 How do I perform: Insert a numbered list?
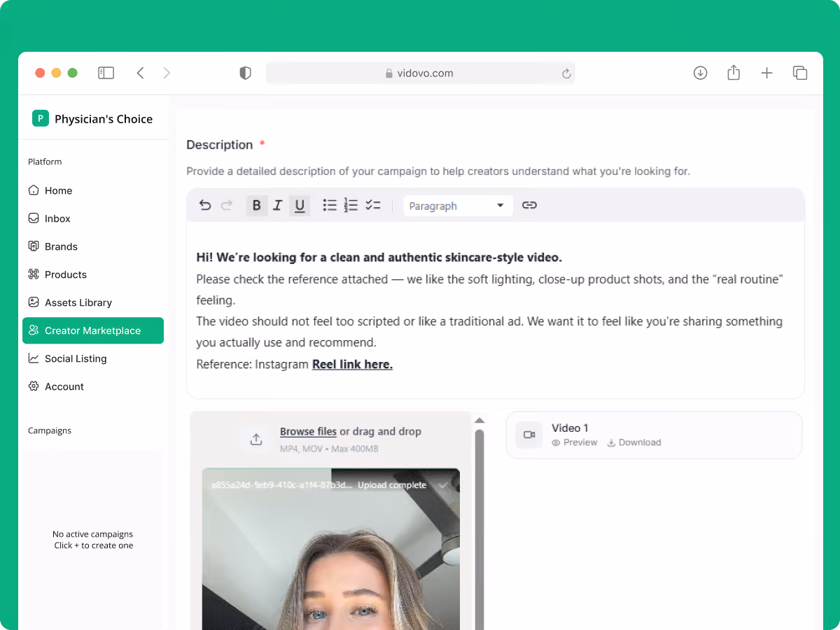tap(351, 205)
